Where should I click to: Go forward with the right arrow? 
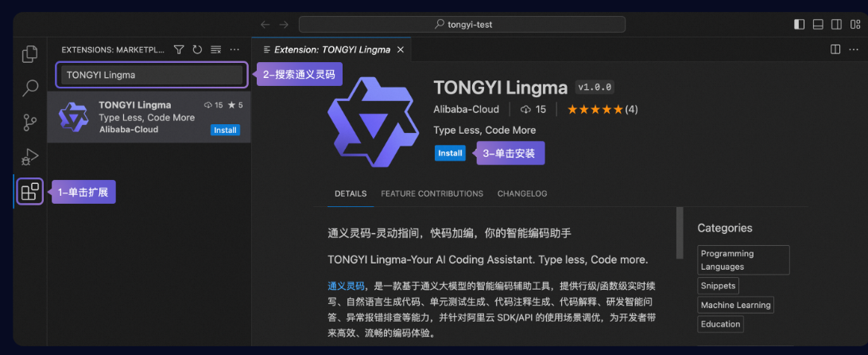pos(284,25)
